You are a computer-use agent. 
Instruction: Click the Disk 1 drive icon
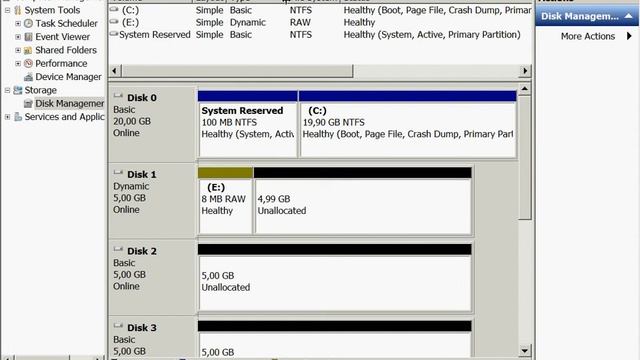coord(118,173)
